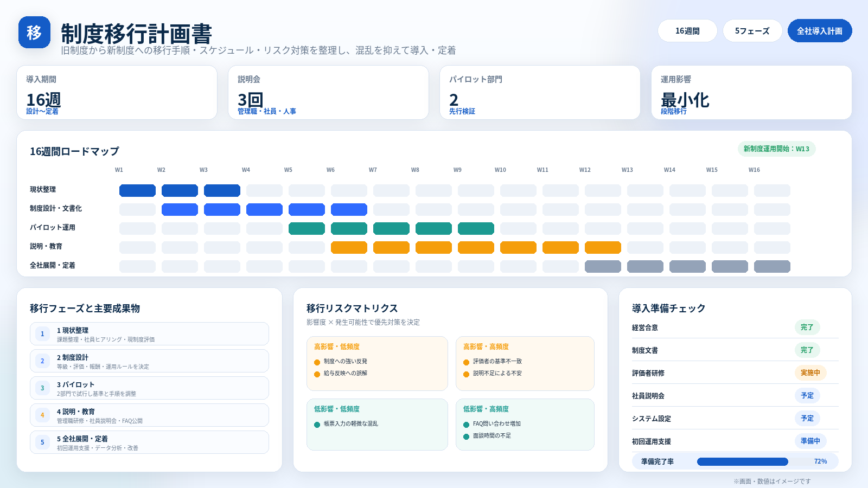868x488 pixels.
Task: Select phase 1 現状整理 number badge
Action: [x=42, y=334]
